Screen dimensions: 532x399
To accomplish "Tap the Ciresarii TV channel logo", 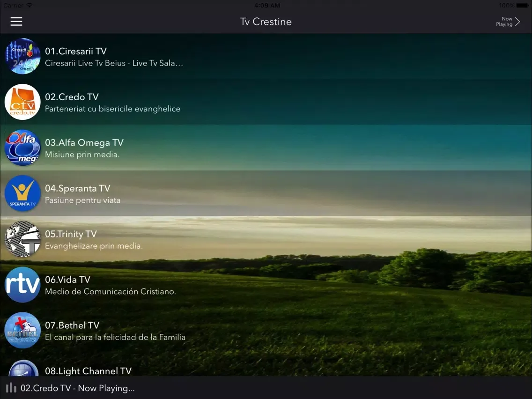I will point(23,56).
